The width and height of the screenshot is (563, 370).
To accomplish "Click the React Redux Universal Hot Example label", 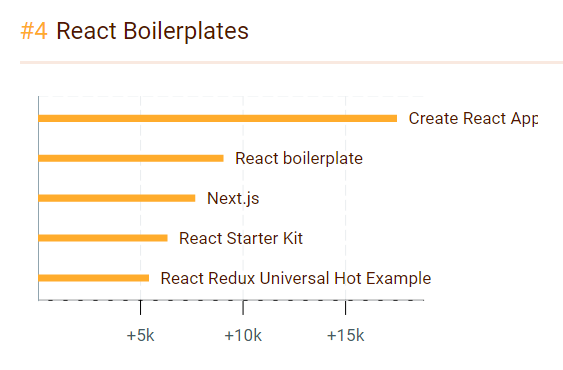I will point(296,278).
